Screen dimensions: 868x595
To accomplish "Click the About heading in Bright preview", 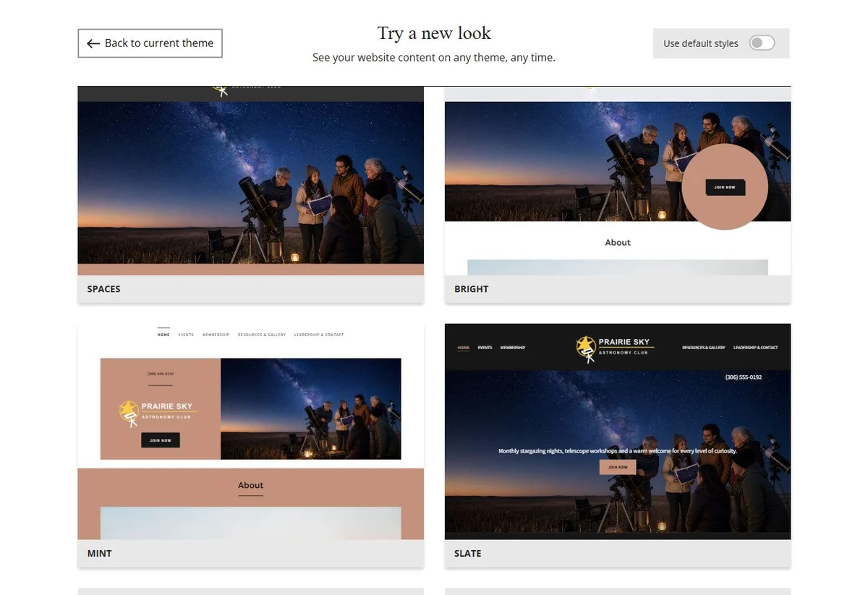I will coord(618,242).
